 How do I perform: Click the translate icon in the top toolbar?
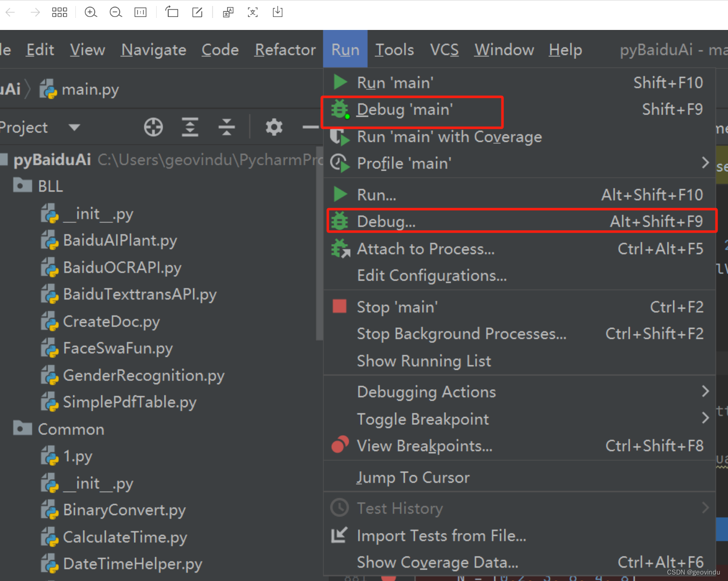pyautogui.click(x=228, y=12)
